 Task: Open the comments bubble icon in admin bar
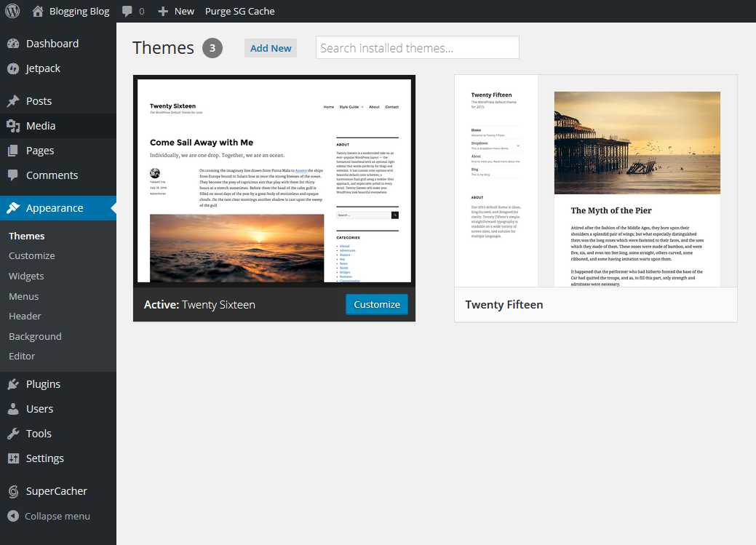pyautogui.click(x=127, y=12)
